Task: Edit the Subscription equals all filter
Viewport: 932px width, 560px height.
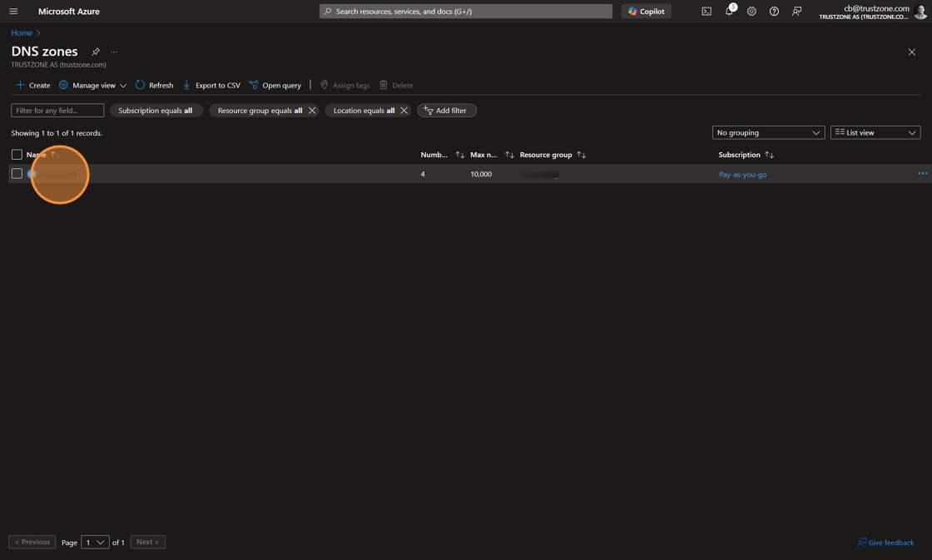Action: point(156,111)
